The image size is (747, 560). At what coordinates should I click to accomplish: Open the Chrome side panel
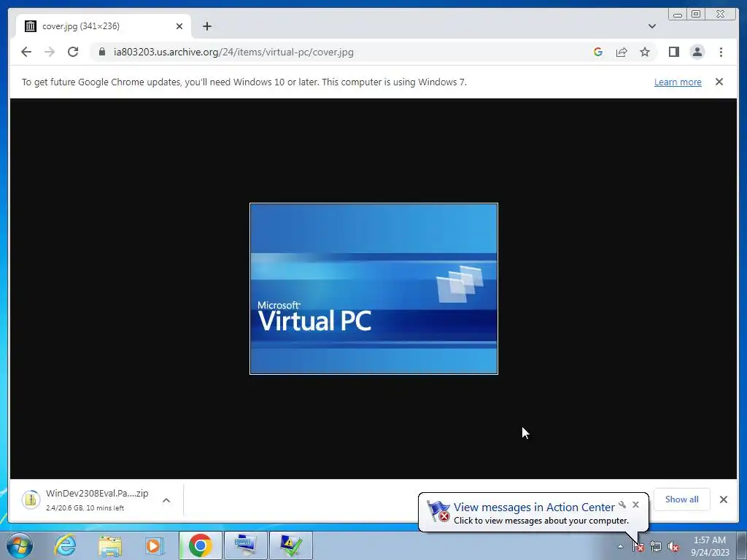673,52
